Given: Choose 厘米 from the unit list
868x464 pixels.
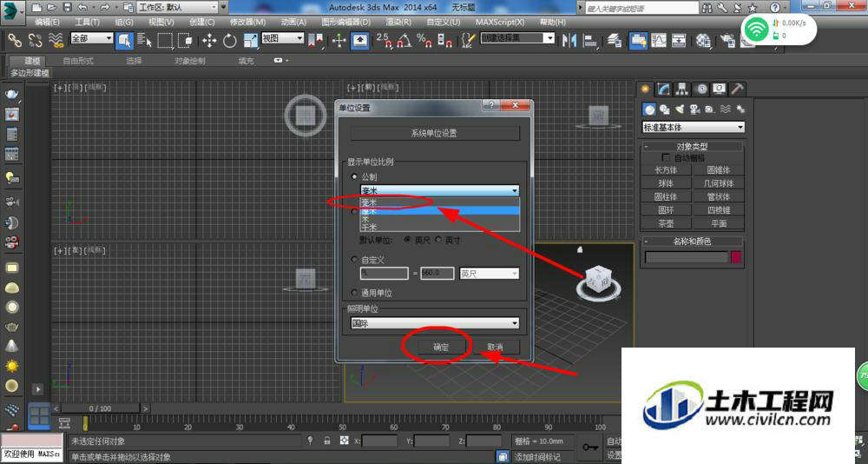Looking at the screenshot, I should click(439, 210).
